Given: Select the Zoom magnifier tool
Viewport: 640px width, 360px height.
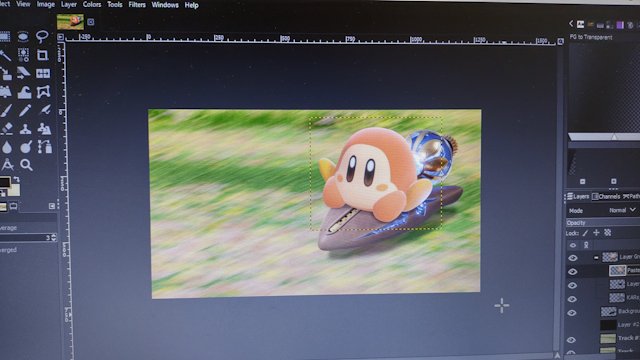Looking at the screenshot, I should click(26, 165).
